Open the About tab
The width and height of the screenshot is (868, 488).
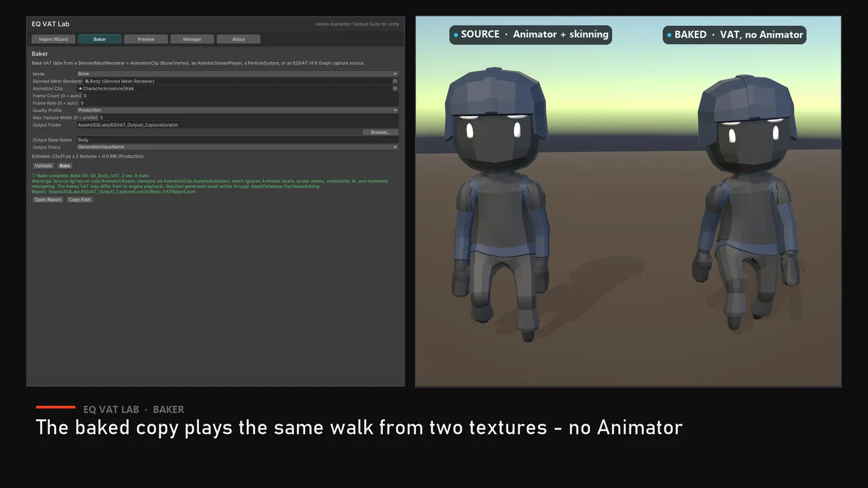tap(239, 39)
